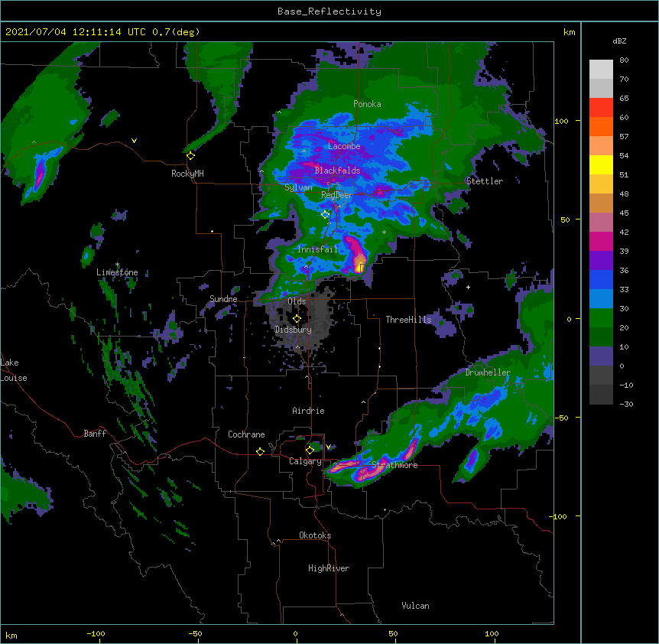Click the Innisfail city label
659x644 pixels.
pos(317,249)
